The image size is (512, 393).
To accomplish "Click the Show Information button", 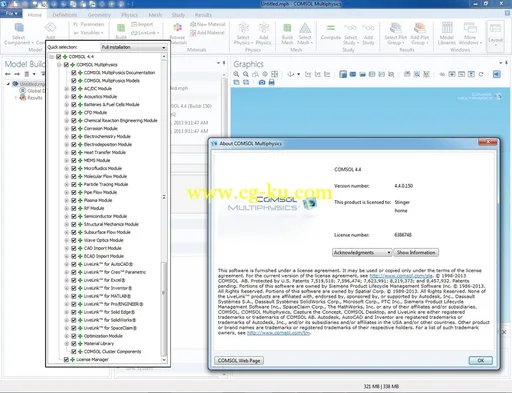I will coord(416,253).
